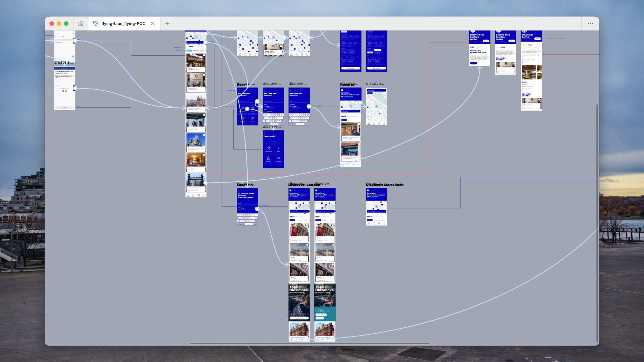Click Go there button on Starbucks Coffee frame
Viewport: 644px width, 362px height.
click(x=538, y=39)
